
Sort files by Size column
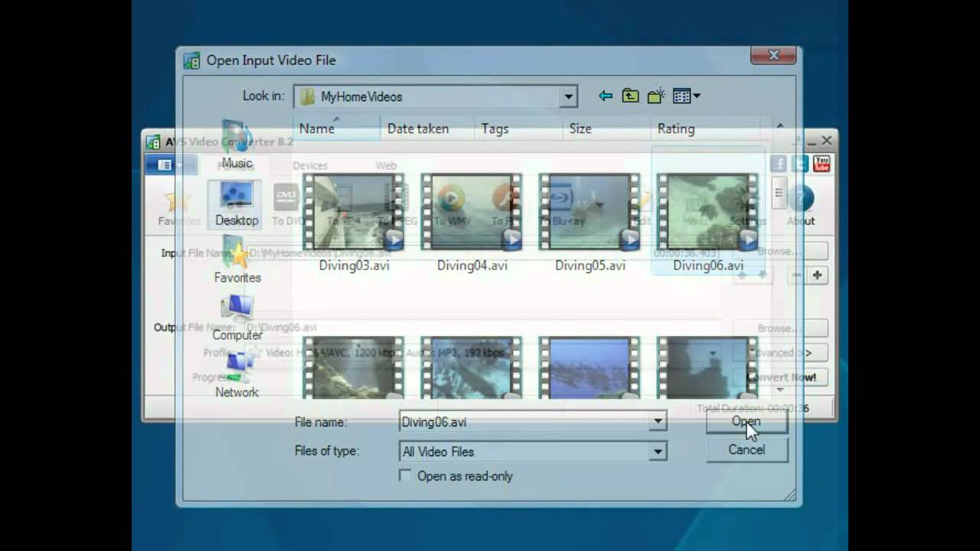606,129
